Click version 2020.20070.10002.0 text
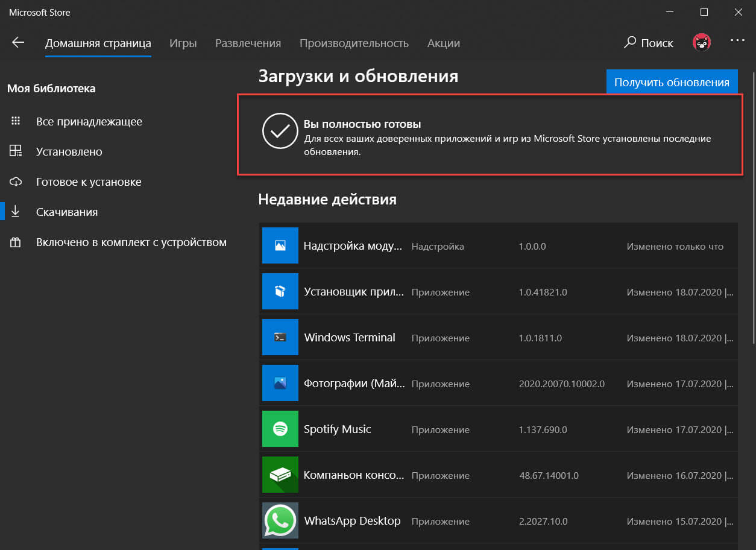756x550 pixels. point(562,384)
